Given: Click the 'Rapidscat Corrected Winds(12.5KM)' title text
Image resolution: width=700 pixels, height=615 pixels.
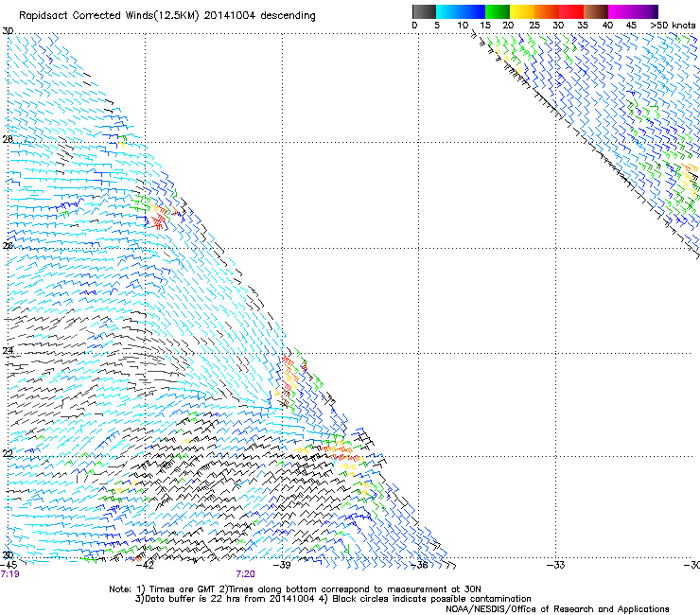Looking at the screenshot, I should [x=109, y=16].
